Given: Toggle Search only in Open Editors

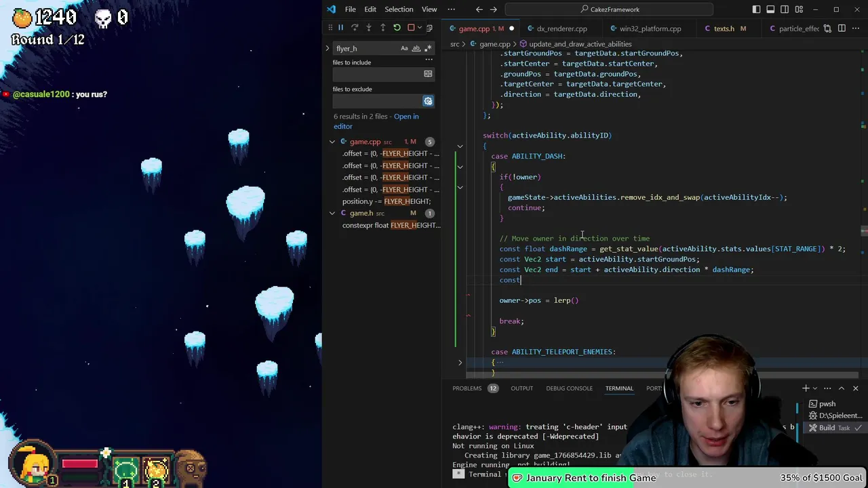Looking at the screenshot, I should (428, 74).
